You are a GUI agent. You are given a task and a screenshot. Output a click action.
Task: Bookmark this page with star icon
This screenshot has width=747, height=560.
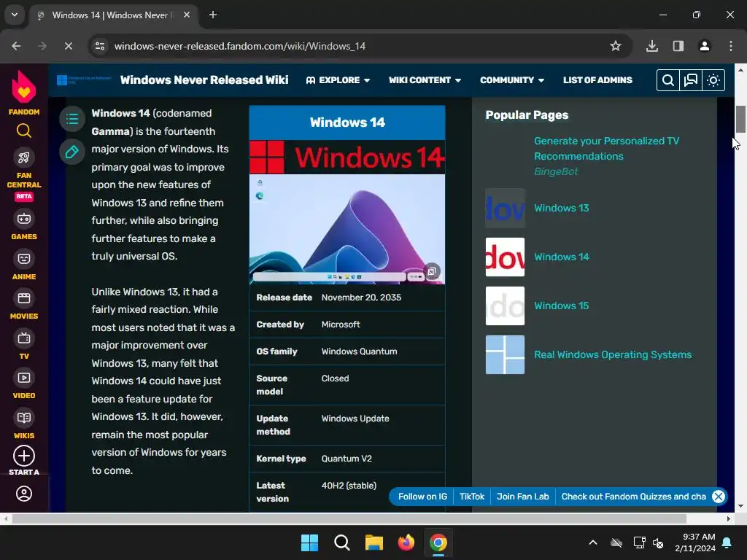coord(616,46)
